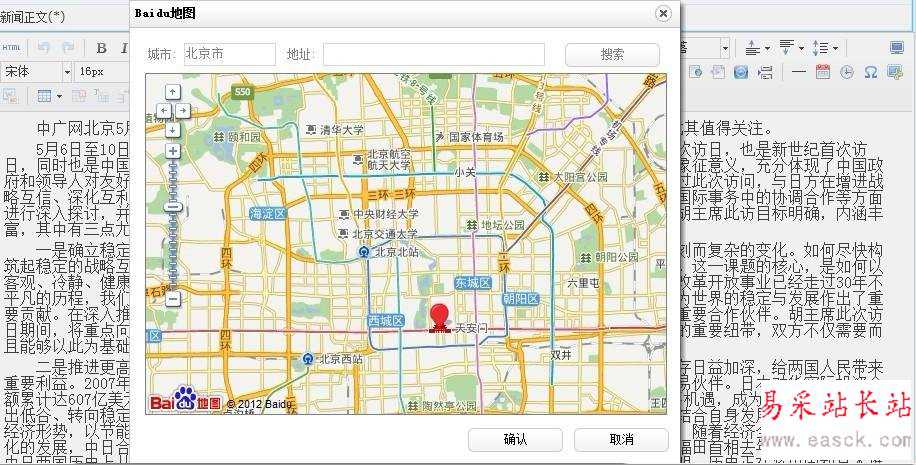
Task: Toggle bold formatting
Action: [102, 48]
